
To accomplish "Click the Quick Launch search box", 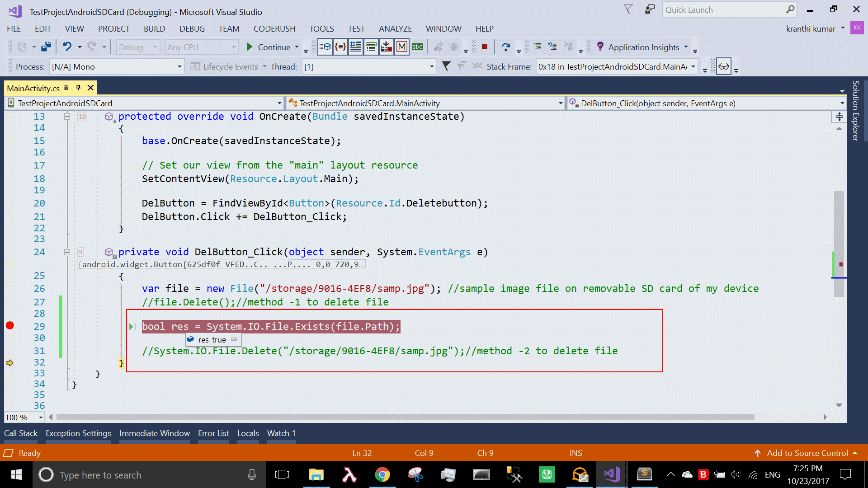I will coord(723,9).
